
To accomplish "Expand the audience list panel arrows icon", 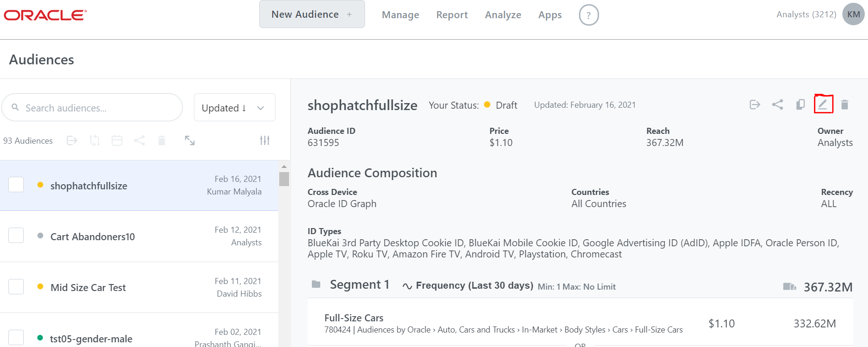I will [190, 140].
